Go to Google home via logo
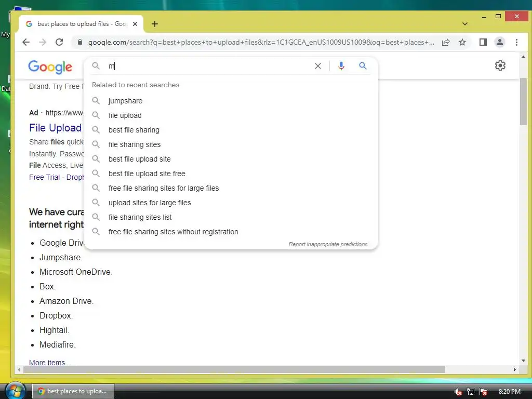532x399 pixels. pos(50,67)
